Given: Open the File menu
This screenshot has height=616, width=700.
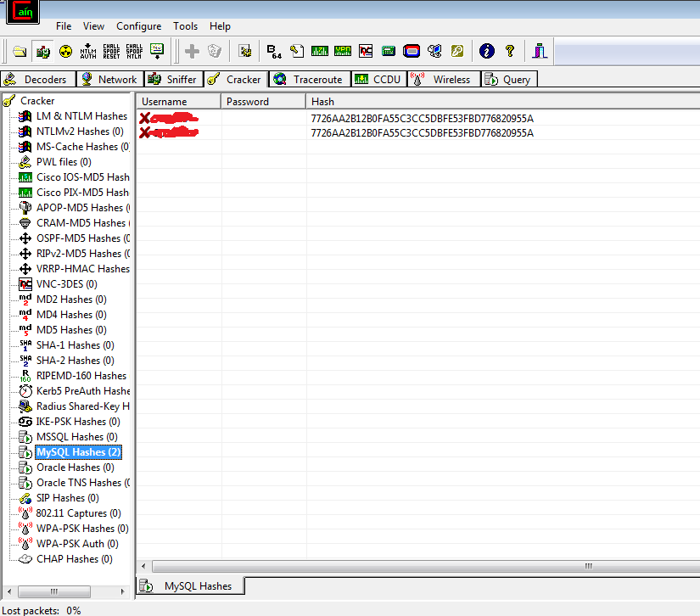Looking at the screenshot, I should pyautogui.click(x=64, y=26).
